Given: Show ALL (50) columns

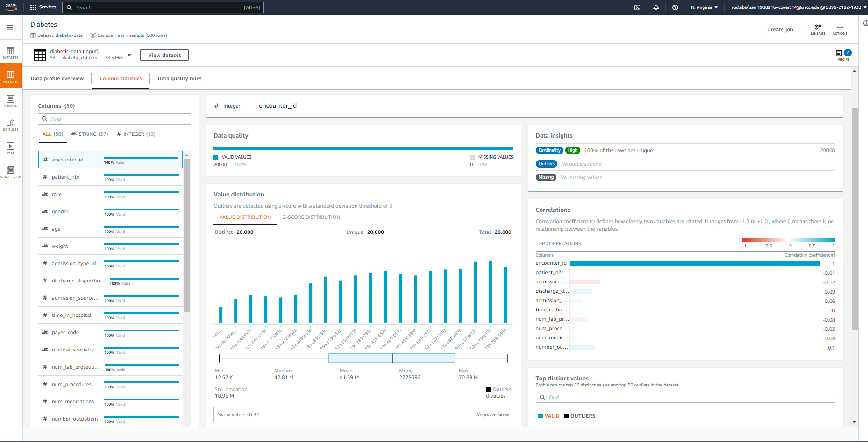Looking at the screenshot, I should pos(53,134).
